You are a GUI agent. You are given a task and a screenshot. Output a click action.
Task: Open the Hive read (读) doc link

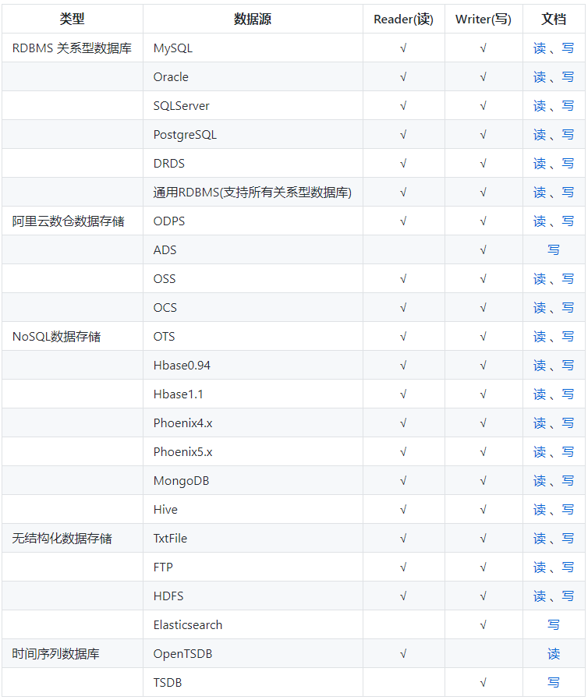click(x=540, y=509)
